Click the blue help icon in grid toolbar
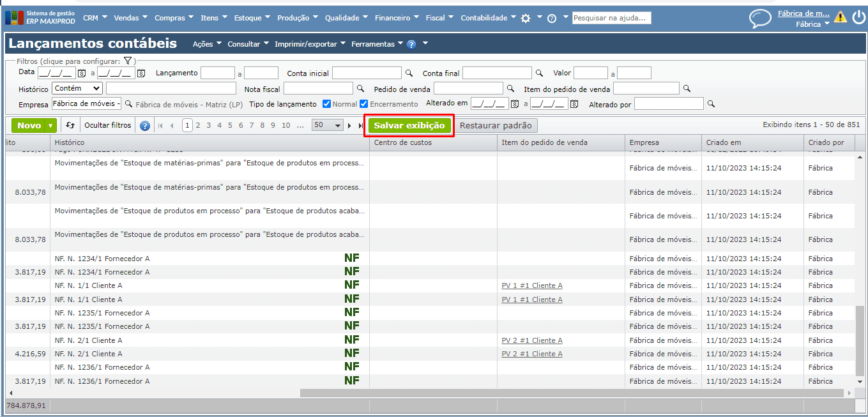 pos(145,126)
